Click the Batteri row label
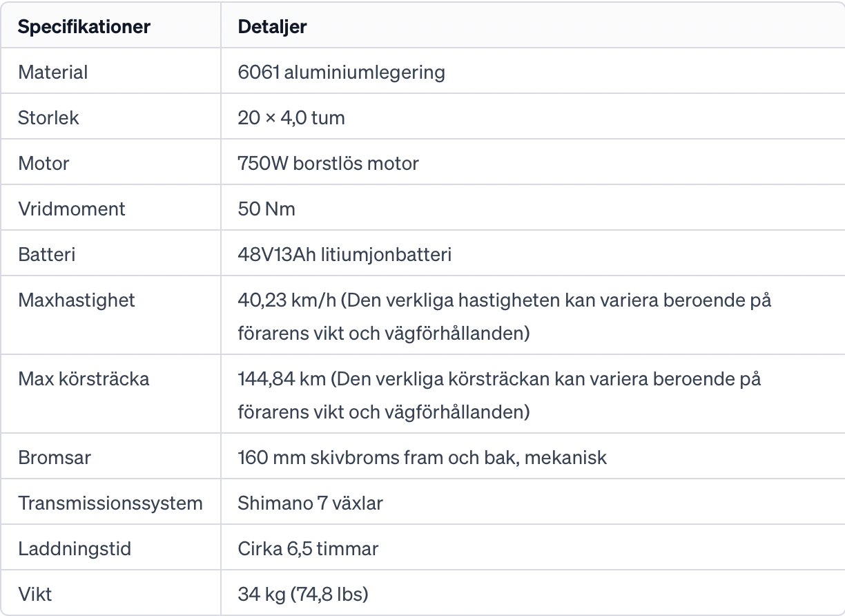The height and width of the screenshot is (616, 845). point(46,254)
